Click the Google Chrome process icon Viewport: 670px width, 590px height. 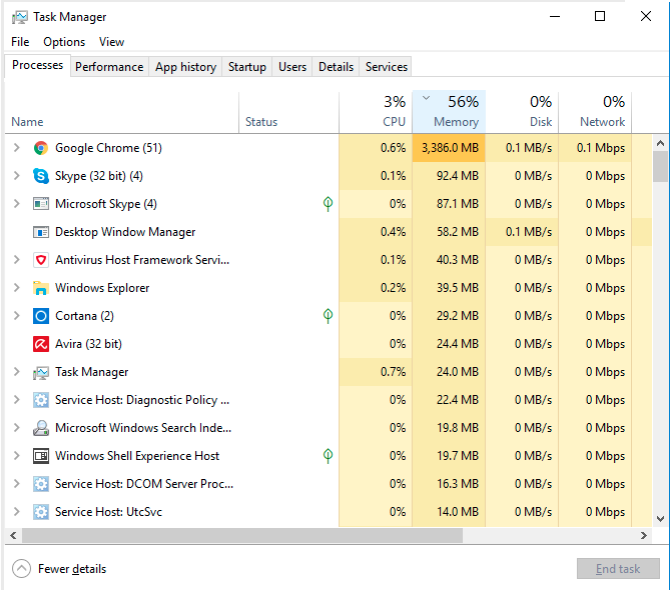tap(41, 148)
